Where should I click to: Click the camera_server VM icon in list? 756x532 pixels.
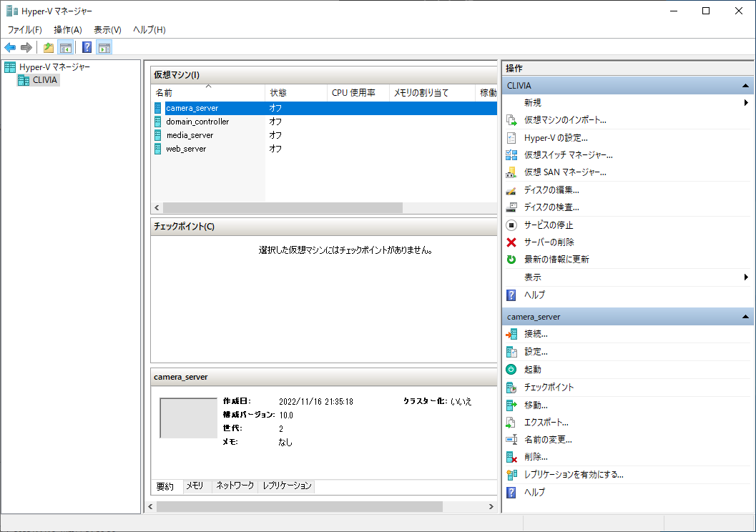(157, 108)
